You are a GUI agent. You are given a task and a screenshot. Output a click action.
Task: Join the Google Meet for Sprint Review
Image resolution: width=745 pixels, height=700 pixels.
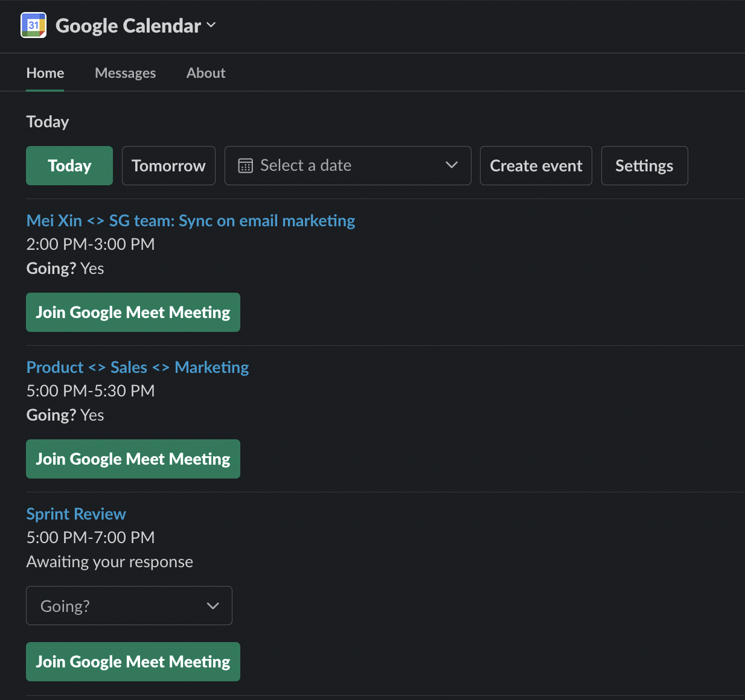click(x=133, y=661)
